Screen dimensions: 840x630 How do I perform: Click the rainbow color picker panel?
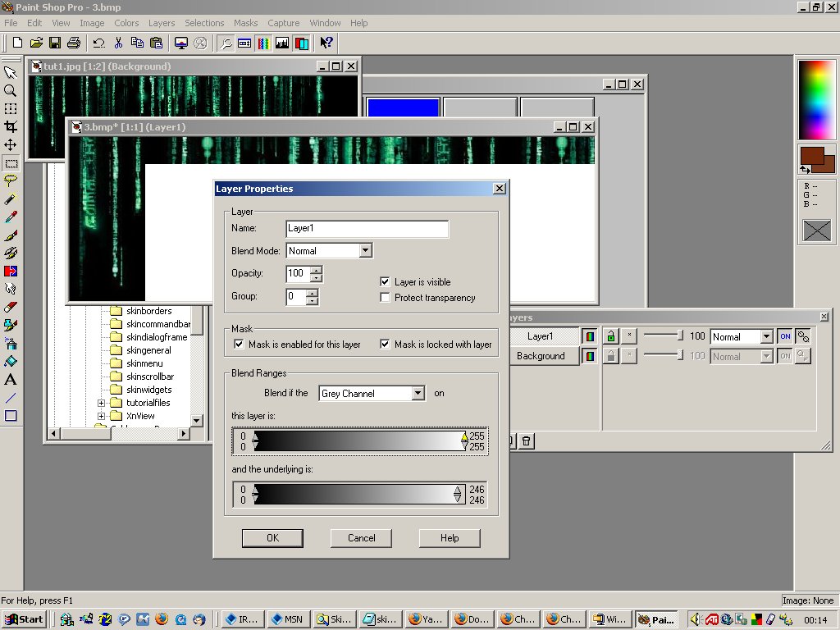pos(816,99)
